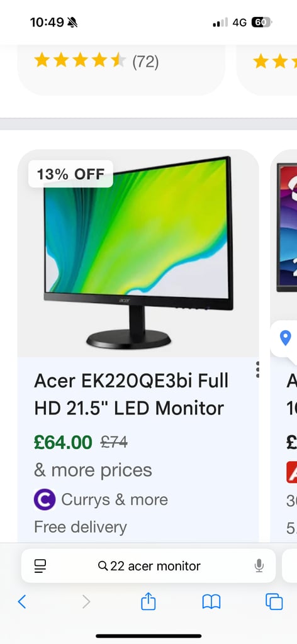Image resolution: width=297 pixels, height=644 pixels.
Task: Show all open tabs icon
Action: click(x=274, y=602)
